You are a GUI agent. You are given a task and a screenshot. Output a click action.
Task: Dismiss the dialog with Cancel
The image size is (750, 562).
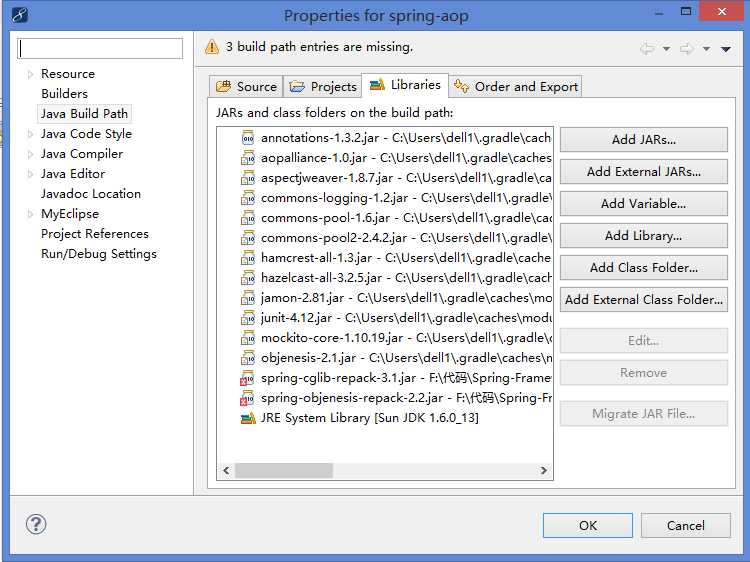[686, 526]
